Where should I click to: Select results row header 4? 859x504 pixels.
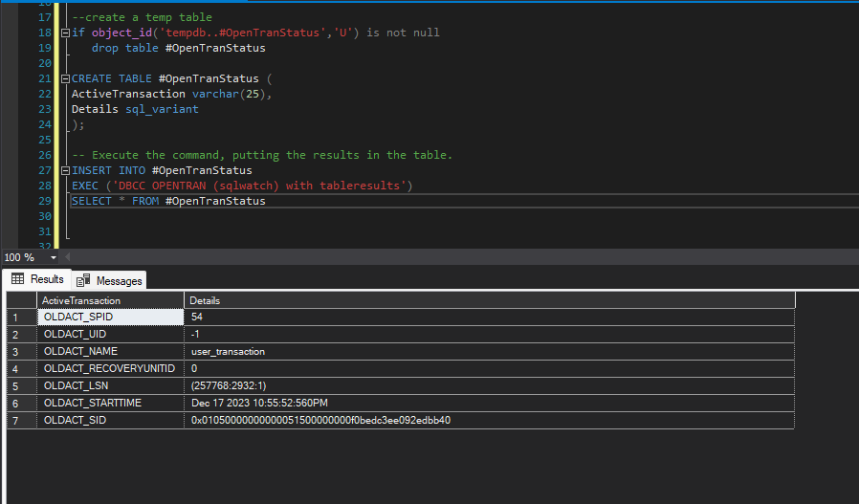(x=21, y=369)
